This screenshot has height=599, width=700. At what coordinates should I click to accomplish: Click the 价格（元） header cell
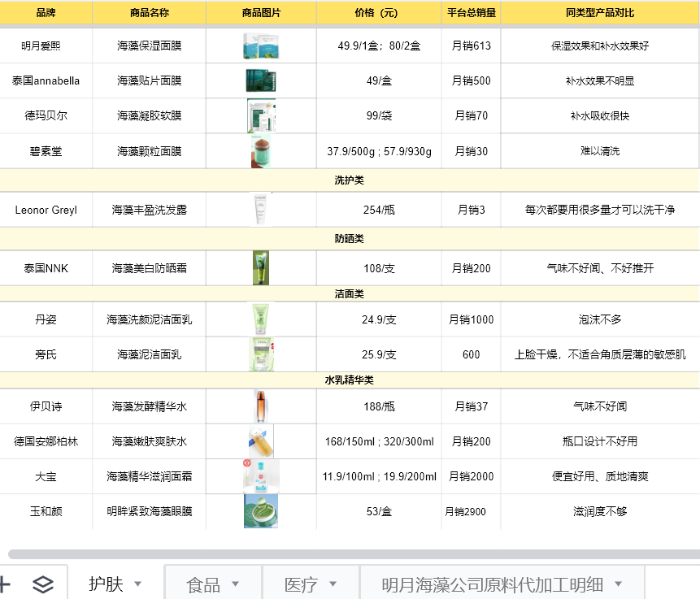point(379,12)
